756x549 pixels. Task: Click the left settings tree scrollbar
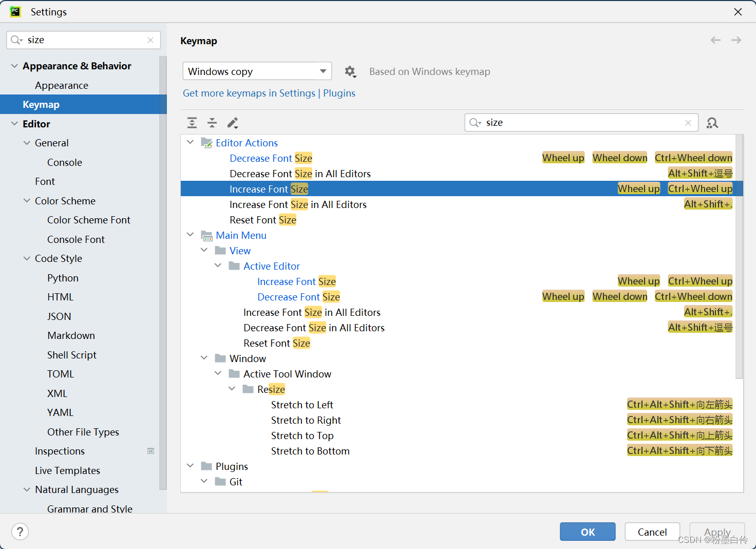(163, 272)
